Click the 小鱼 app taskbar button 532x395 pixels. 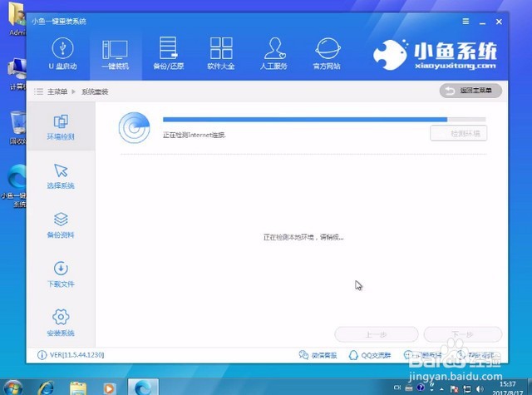coord(143,387)
